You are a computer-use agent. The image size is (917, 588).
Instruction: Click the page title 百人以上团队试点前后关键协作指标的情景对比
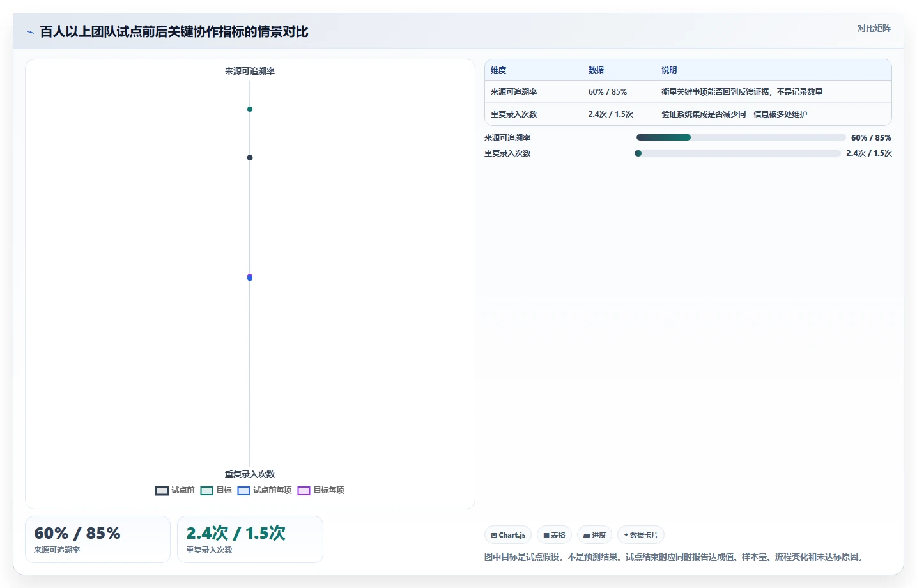(174, 31)
